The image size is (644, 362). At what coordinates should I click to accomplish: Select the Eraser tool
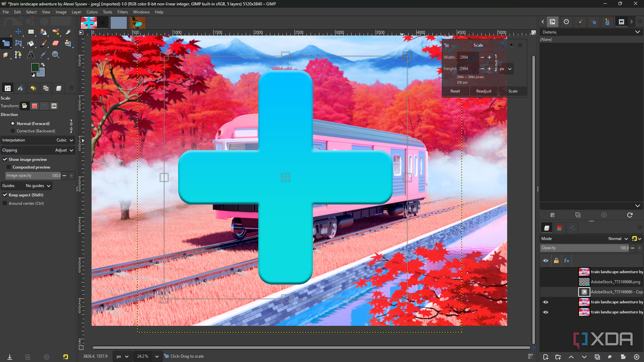point(56,43)
